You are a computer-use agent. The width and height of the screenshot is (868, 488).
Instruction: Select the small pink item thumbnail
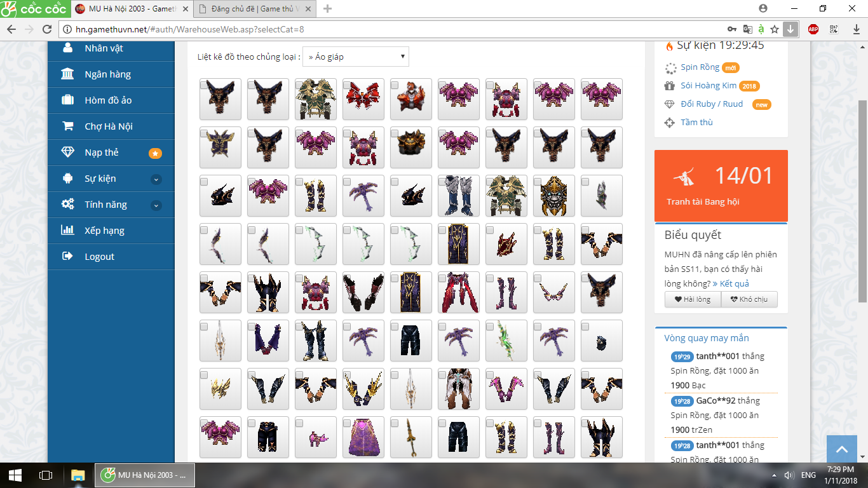(316, 437)
